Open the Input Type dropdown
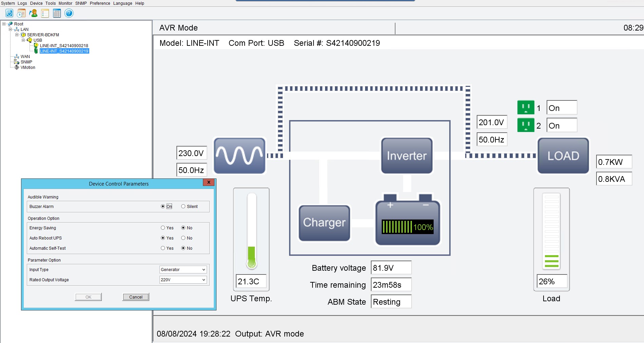This screenshot has height=343, width=644. [183, 269]
